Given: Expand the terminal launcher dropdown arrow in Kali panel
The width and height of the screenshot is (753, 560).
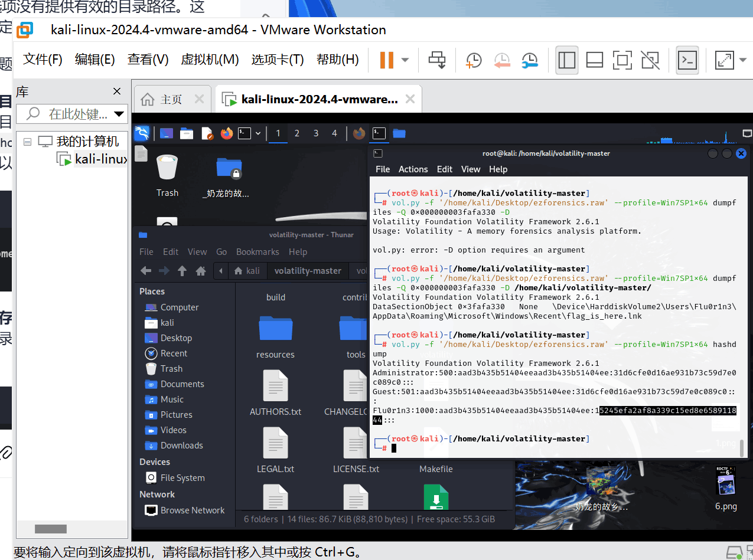Looking at the screenshot, I should 258,133.
